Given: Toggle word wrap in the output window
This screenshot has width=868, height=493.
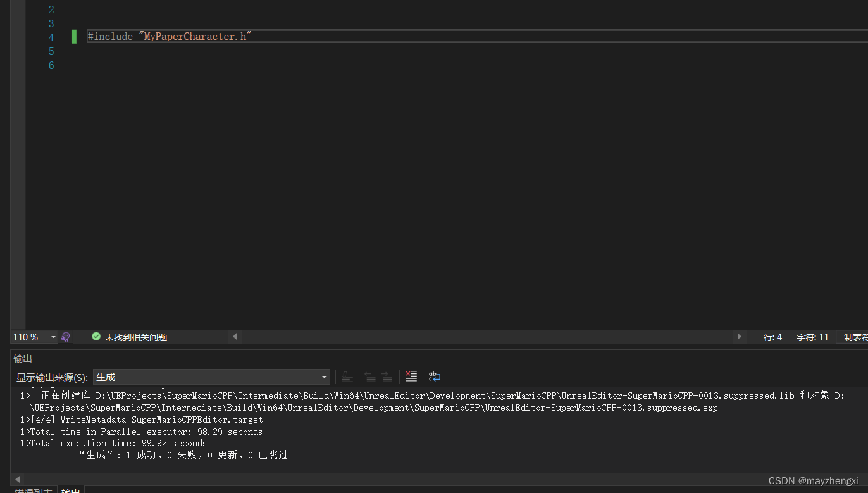Looking at the screenshot, I should pos(434,377).
